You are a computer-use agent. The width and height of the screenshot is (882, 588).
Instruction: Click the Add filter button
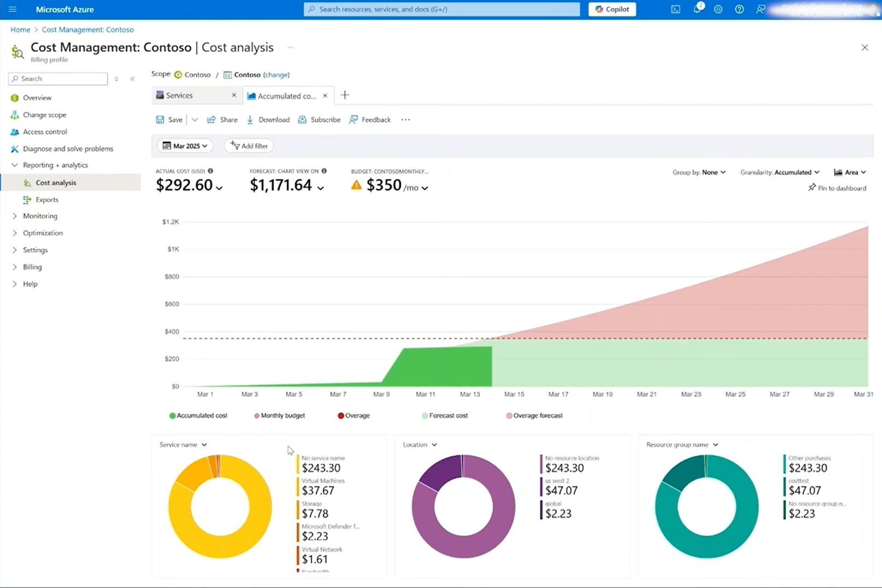coord(249,146)
